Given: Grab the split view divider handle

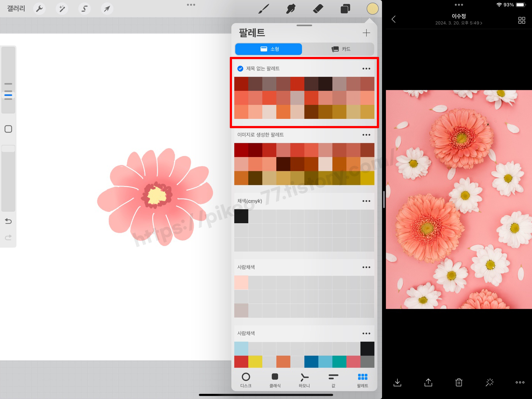Looking at the screenshot, I should (384, 199).
